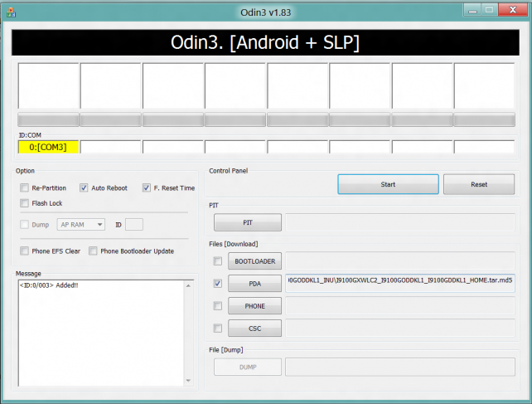Click the PDA file path field
The height and width of the screenshot is (404, 532).
pos(400,284)
